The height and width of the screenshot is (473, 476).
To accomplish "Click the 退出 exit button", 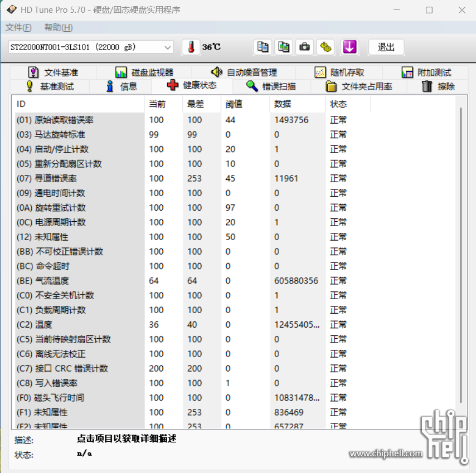I will click(x=386, y=47).
